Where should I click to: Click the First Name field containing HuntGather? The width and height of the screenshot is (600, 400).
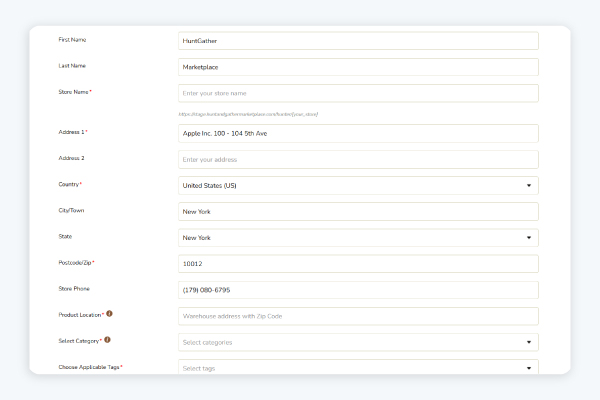click(x=357, y=41)
